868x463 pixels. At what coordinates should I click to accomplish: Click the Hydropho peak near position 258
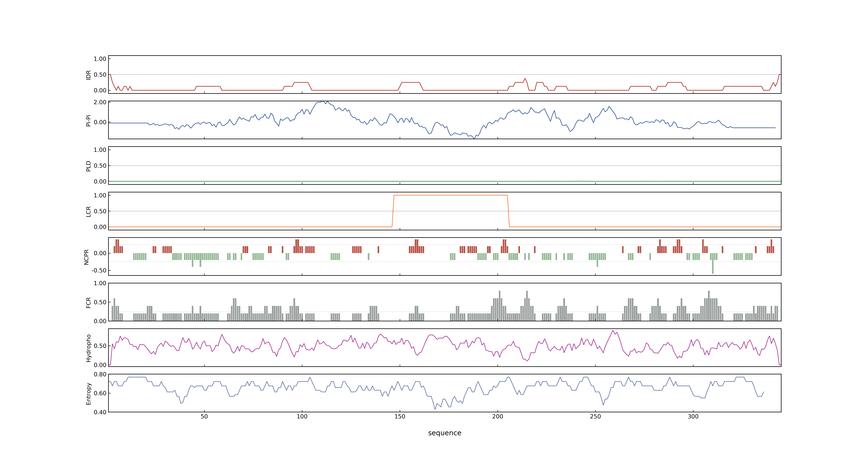pyautogui.click(x=613, y=331)
